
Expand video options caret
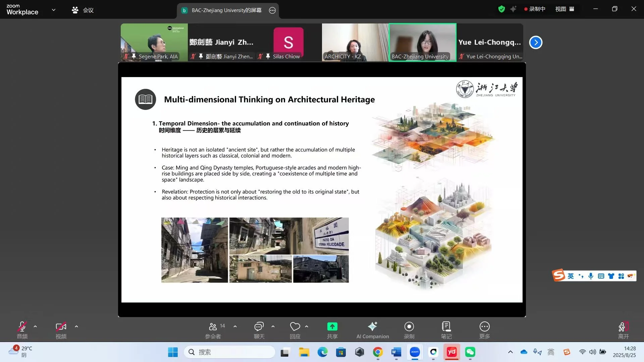[x=76, y=326]
